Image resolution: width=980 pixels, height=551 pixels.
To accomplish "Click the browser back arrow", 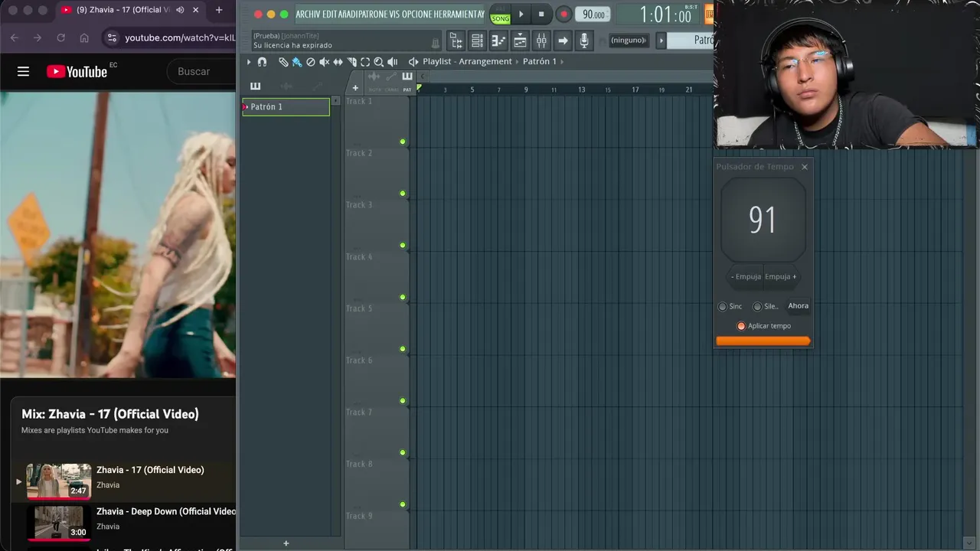I will (15, 37).
